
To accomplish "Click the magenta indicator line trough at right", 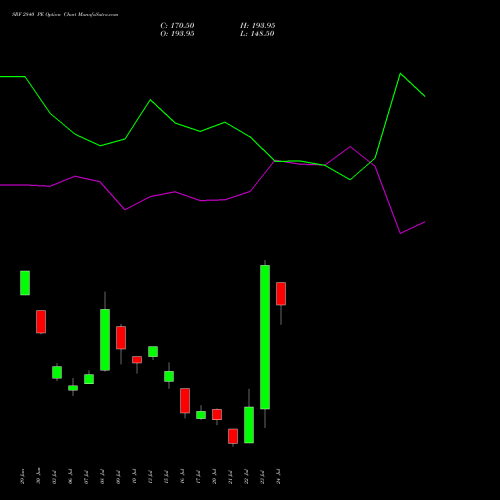I will pos(400,233).
